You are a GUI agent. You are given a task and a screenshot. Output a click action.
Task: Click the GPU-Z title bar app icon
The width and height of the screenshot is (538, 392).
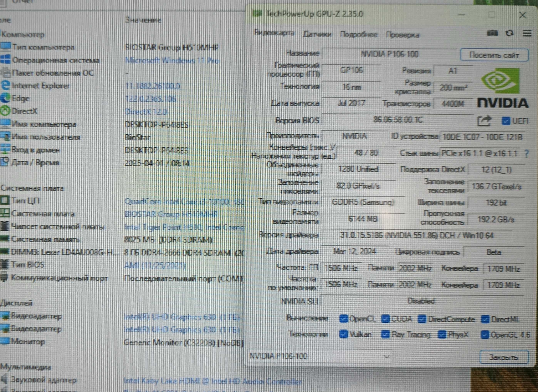(x=257, y=13)
